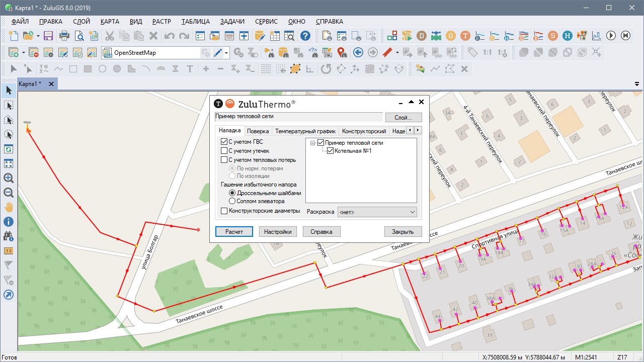This screenshot has width=644, height=362.
Task: Click the 'Справка' button in dialog
Action: click(x=321, y=232)
